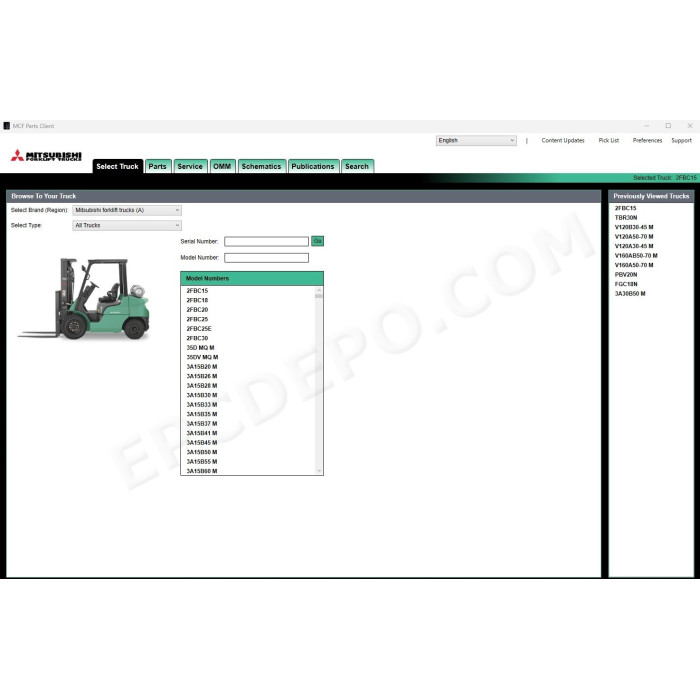The image size is (700, 700).
Task: Select model 3A15B45 M
Action: pos(202,442)
